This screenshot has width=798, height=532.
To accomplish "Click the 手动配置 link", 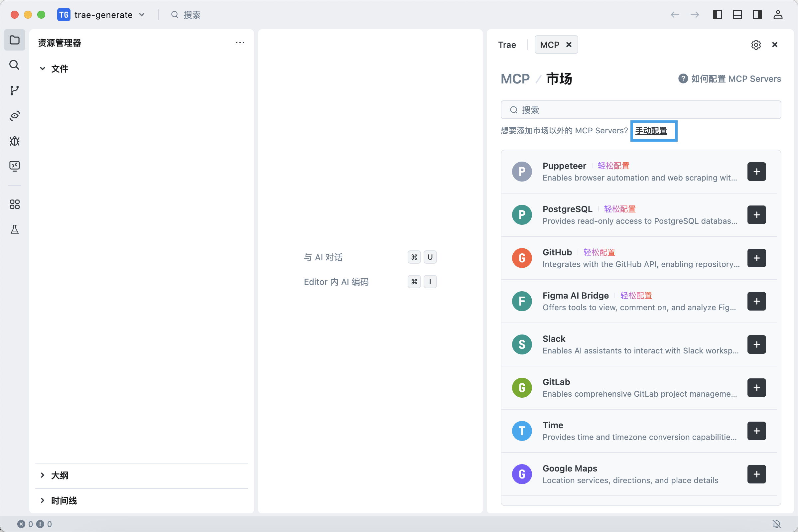I will (651, 131).
